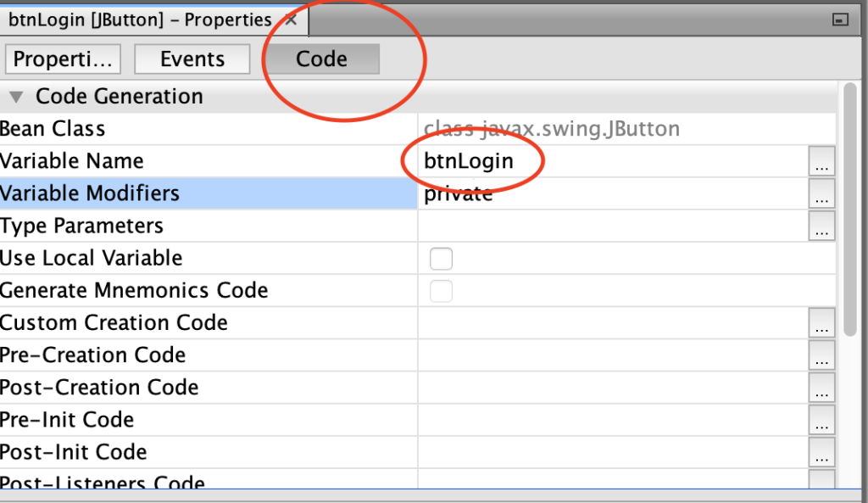Open the Post-Init Code editor icon
The height and width of the screenshot is (503, 868).
[x=821, y=452]
